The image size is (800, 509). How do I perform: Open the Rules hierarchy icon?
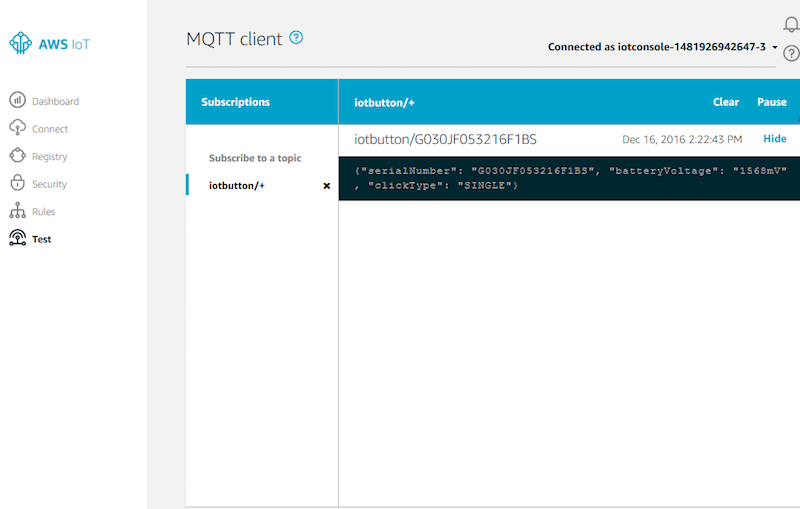[x=17, y=210]
